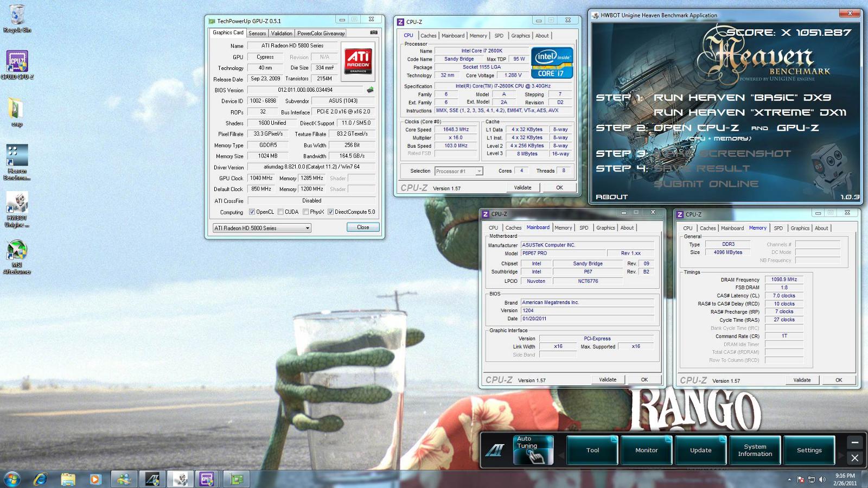
Task: Open the Heaven Benchmark desktop shortcut
Action: (x=17, y=162)
